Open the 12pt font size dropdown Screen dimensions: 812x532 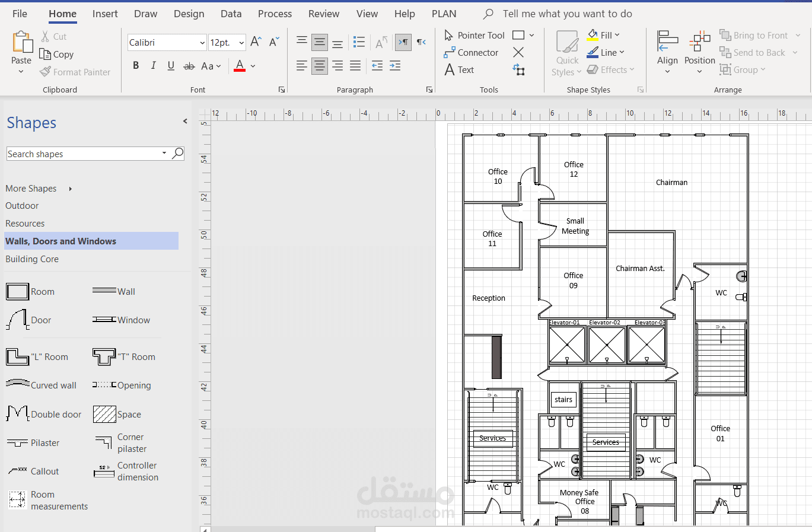point(241,43)
